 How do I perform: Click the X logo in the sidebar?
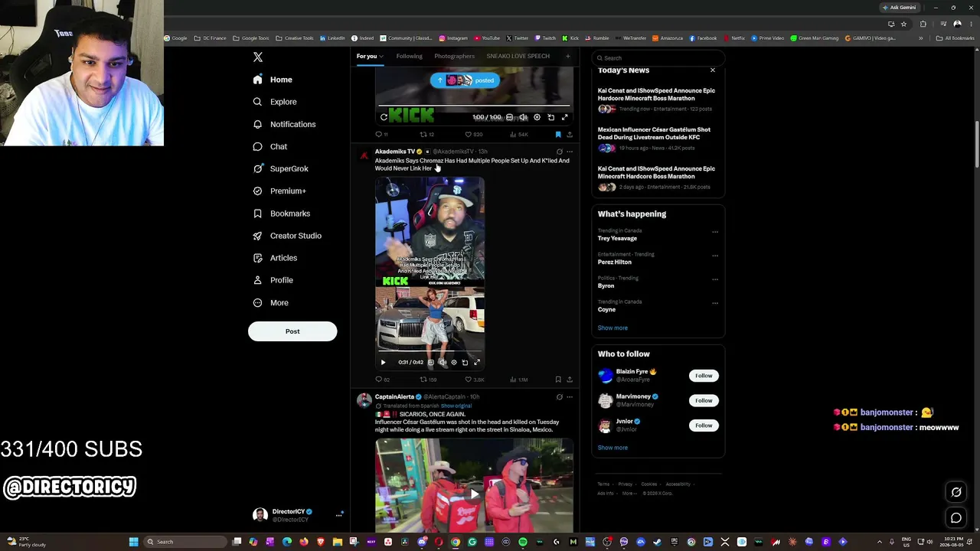click(258, 57)
